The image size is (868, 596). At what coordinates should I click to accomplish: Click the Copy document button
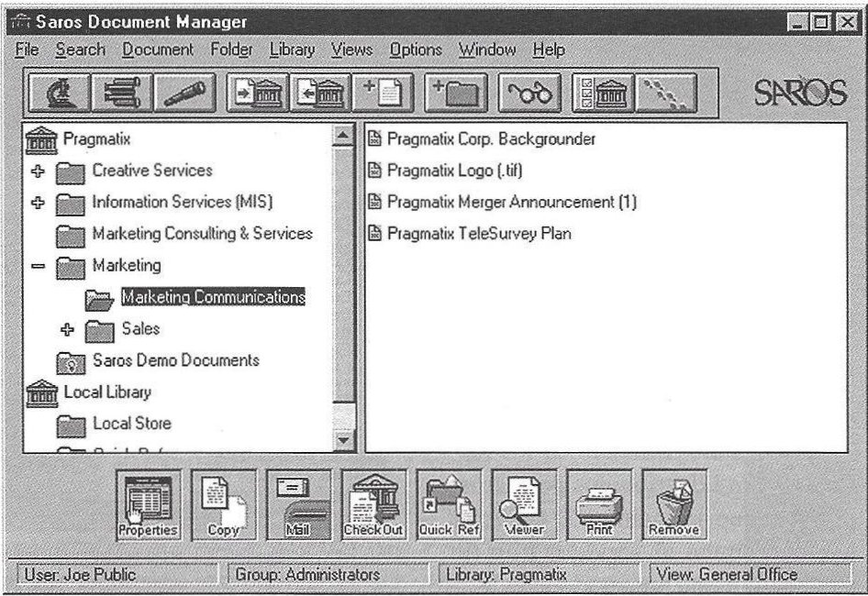click(224, 505)
